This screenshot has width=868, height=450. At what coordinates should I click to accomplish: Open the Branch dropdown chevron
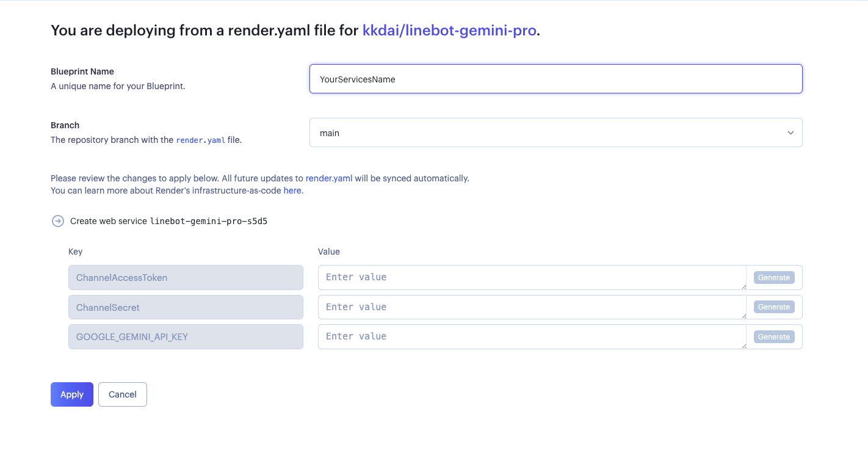[790, 132]
